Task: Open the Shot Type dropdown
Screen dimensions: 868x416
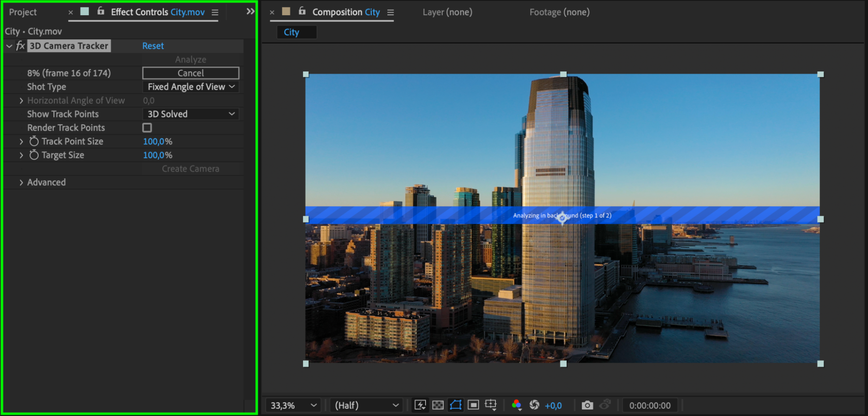Action: click(x=191, y=87)
